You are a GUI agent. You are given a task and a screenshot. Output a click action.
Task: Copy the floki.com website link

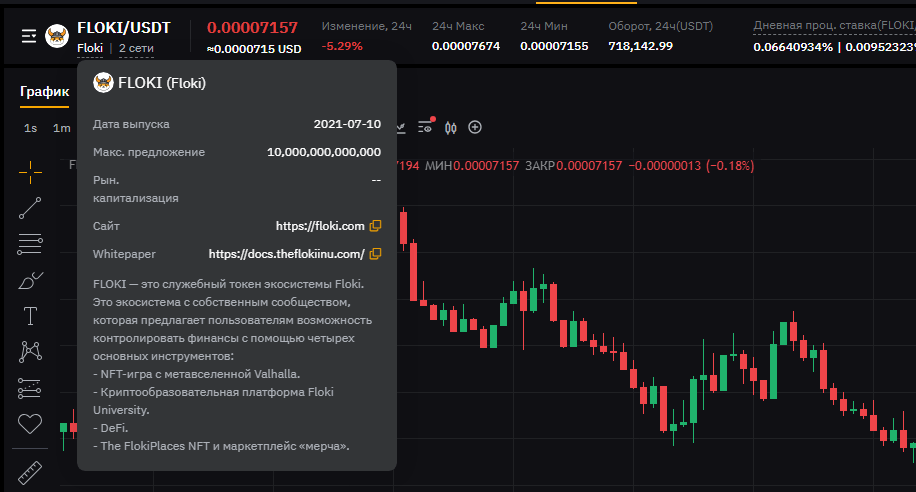[376, 226]
